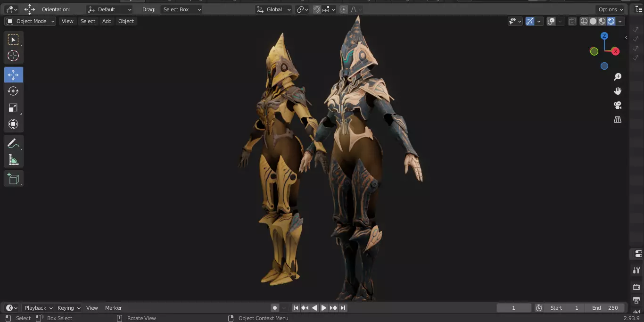Image resolution: width=644 pixels, height=322 pixels.
Task: Click the X axis on navigation gizmo
Action: (615, 51)
